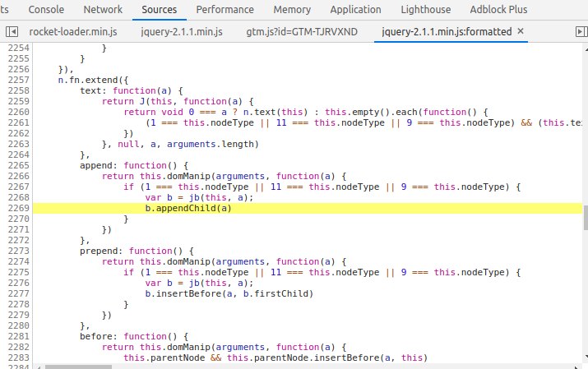
Task: Switch to the Memory panel tab
Action: [x=292, y=9]
